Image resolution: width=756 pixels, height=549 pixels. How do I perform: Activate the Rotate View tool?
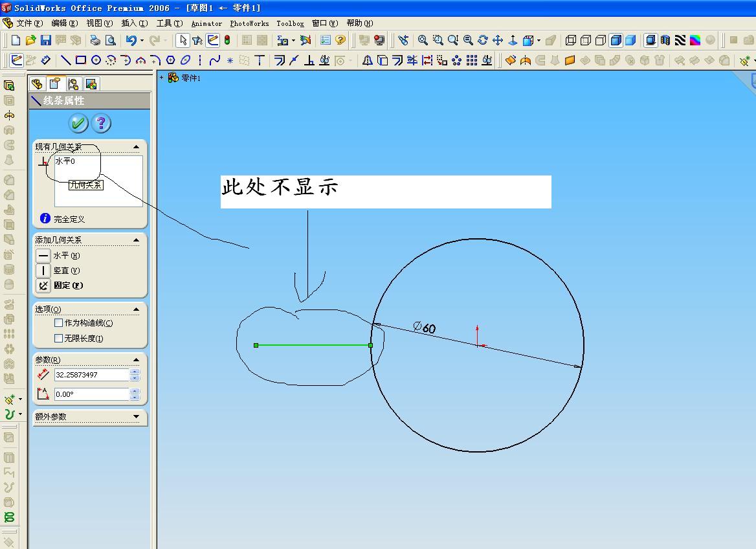[483, 41]
